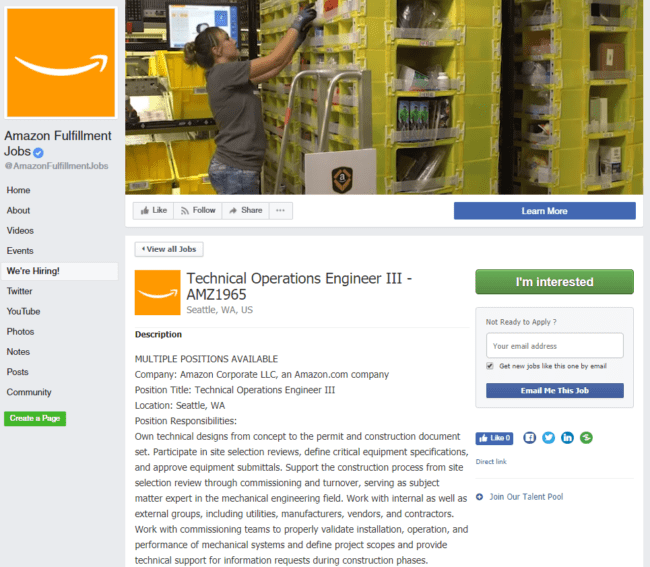Share the job via the Facebook icon
The width and height of the screenshot is (650, 567).
coord(529,438)
